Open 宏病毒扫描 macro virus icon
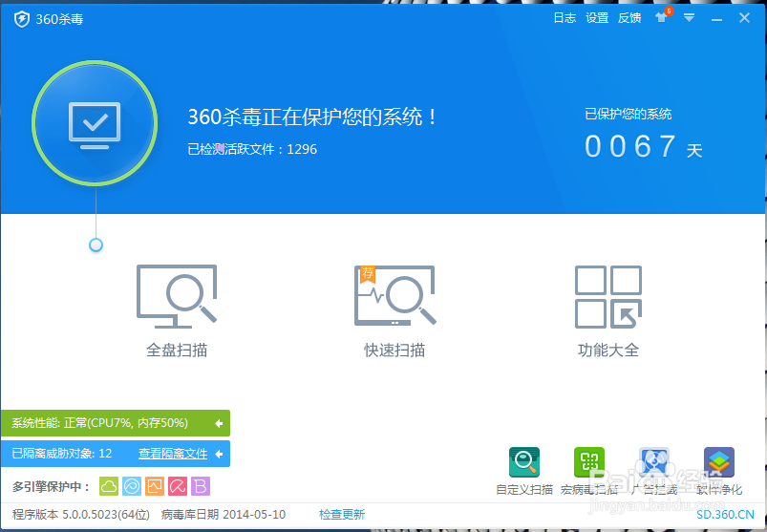 [589, 462]
